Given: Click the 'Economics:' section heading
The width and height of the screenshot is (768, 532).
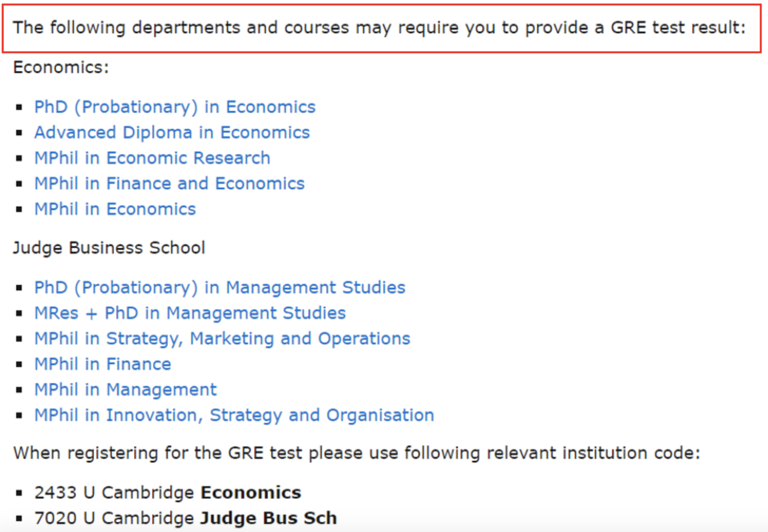Looking at the screenshot, I should click(61, 68).
